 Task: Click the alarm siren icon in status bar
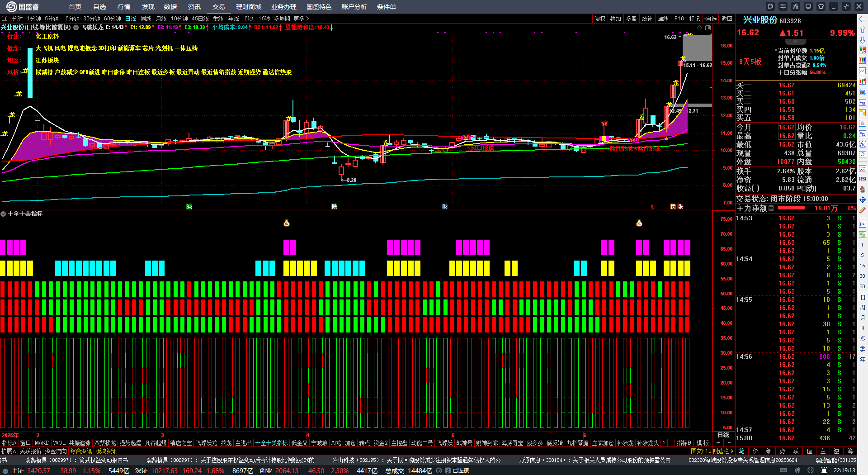point(825,470)
